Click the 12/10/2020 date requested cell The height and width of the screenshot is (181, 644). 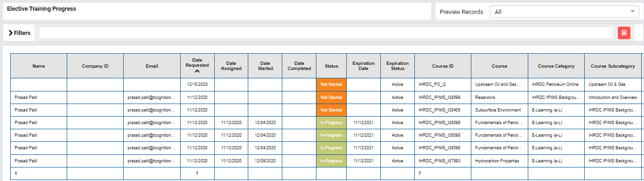197,84
